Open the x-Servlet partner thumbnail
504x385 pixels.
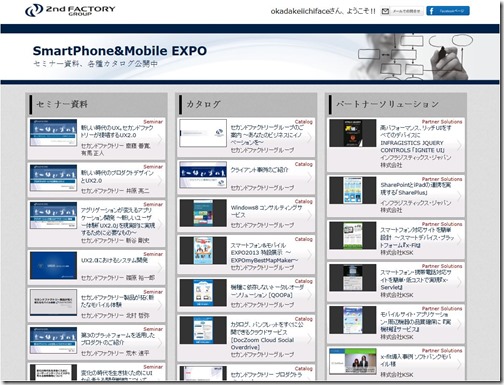pos(353,278)
